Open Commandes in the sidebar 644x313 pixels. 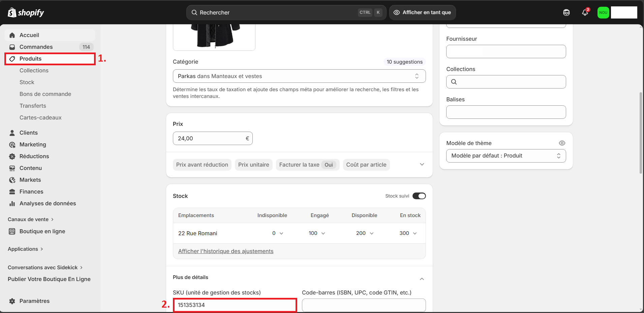[36, 47]
